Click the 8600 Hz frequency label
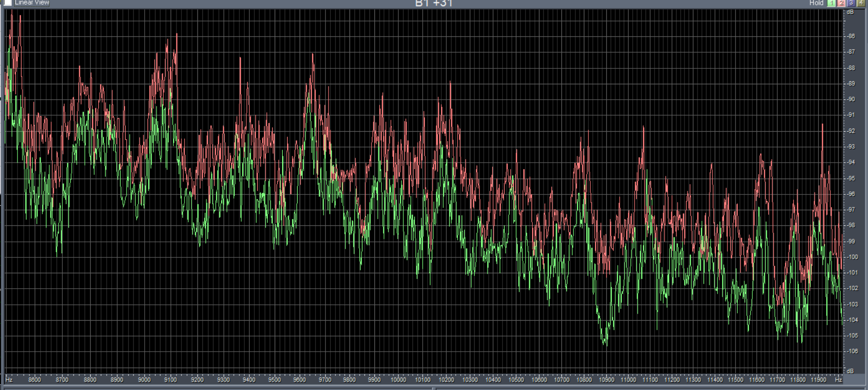The image size is (868, 390). tap(34, 380)
